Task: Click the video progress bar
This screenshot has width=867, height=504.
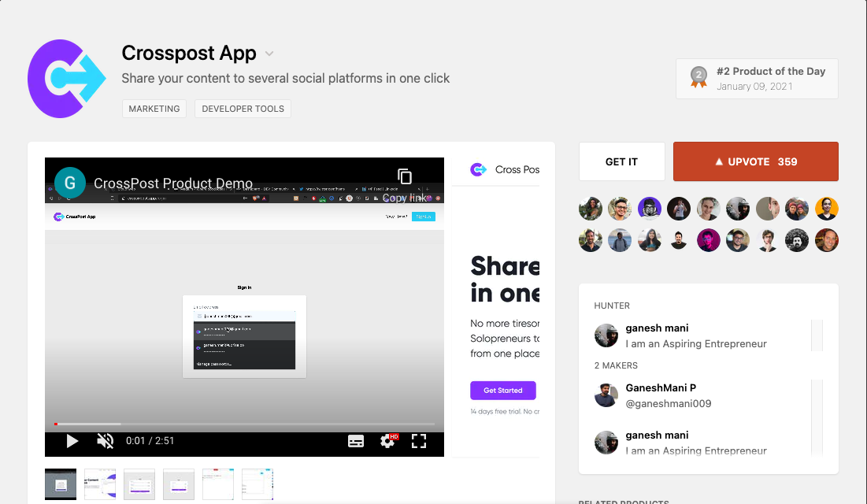Action: point(244,424)
